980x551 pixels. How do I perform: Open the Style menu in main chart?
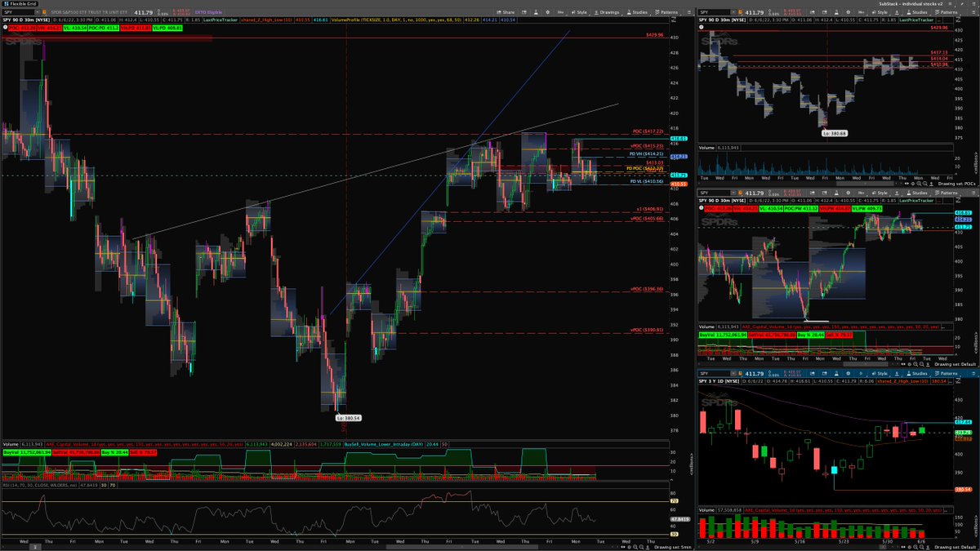pyautogui.click(x=579, y=12)
